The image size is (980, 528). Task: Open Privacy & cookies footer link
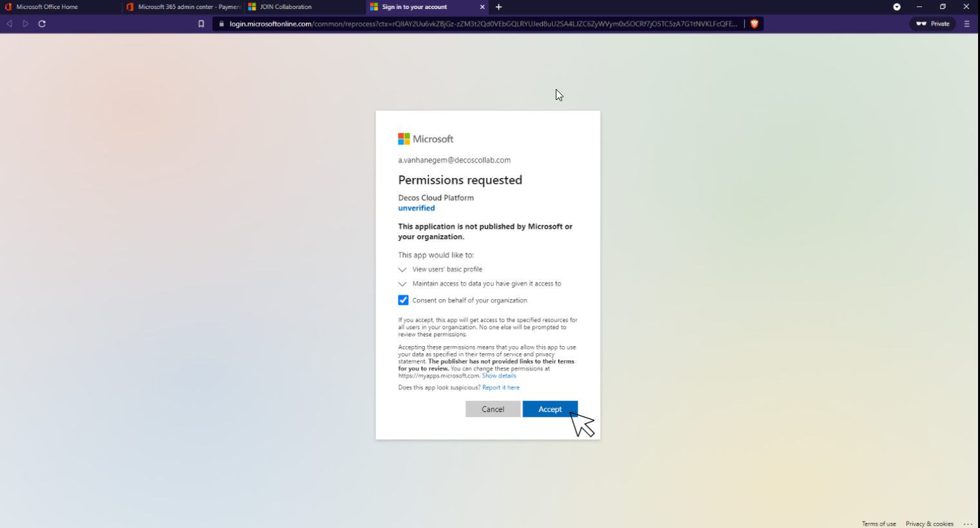(929, 523)
